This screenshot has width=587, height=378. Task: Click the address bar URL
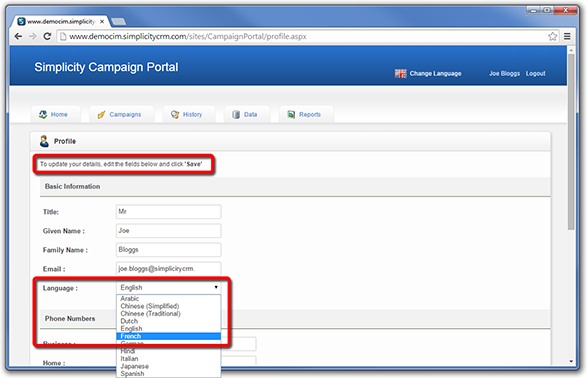(x=188, y=36)
